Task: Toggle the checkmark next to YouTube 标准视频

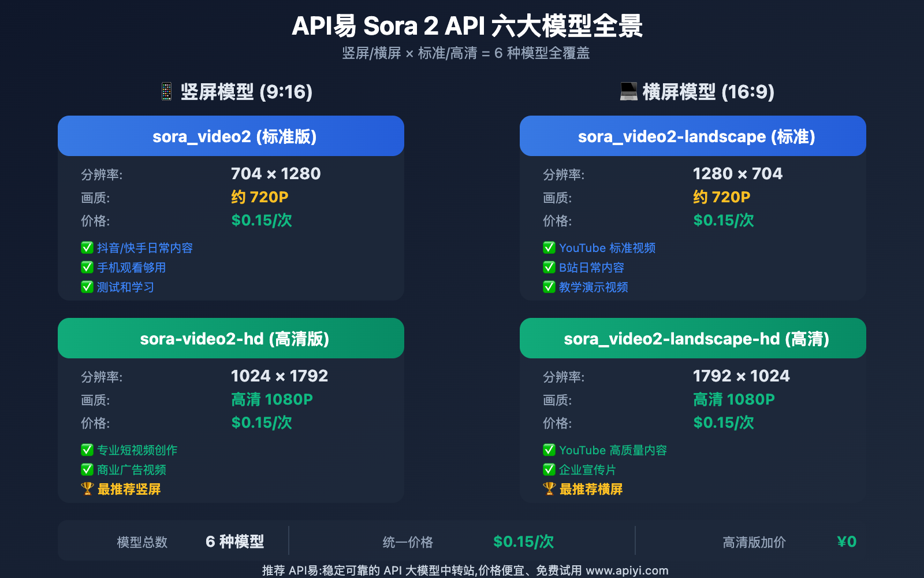Action: [x=549, y=247]
